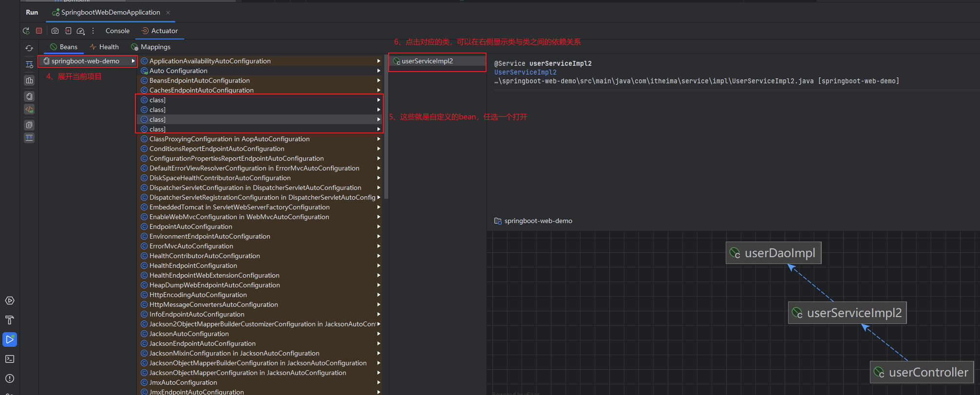980x395 pixels.
Task: Open the Problems exclamation icon
Action: (10, 378)
